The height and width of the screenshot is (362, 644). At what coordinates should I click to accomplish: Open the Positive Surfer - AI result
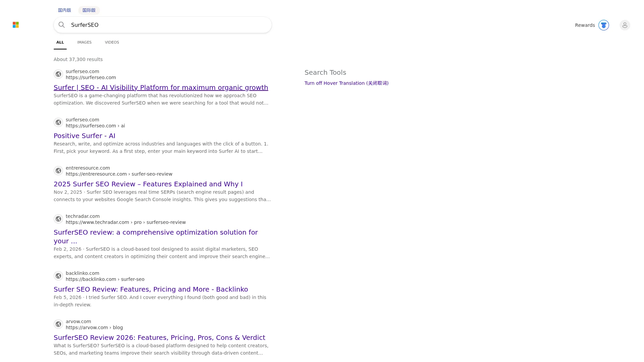[85, 136]
